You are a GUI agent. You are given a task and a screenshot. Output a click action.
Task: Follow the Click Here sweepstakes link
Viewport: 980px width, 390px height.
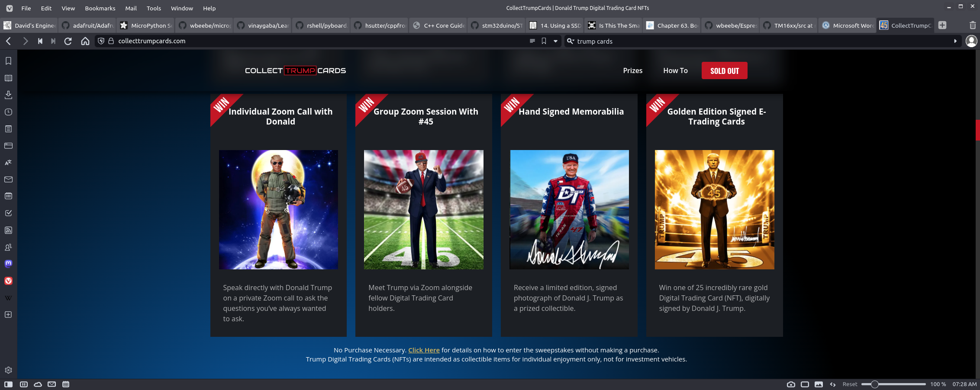(x=424, y=350)
